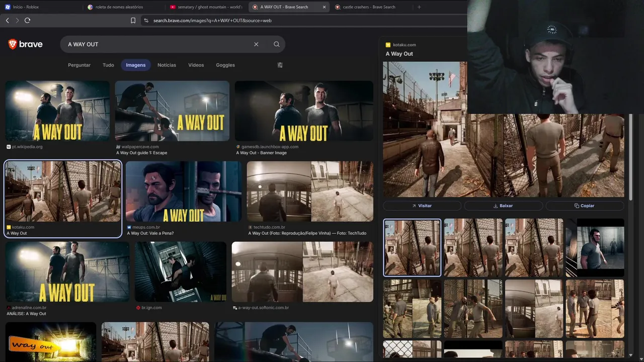Click the wallpapercave.com source link
This screenshot has height=362, width=644.
[140, 147]
